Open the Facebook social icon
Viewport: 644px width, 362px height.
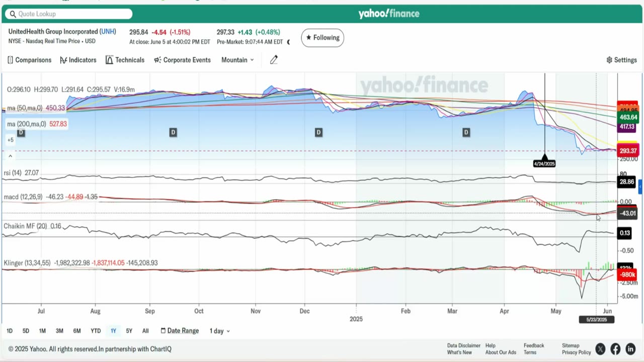615,349
